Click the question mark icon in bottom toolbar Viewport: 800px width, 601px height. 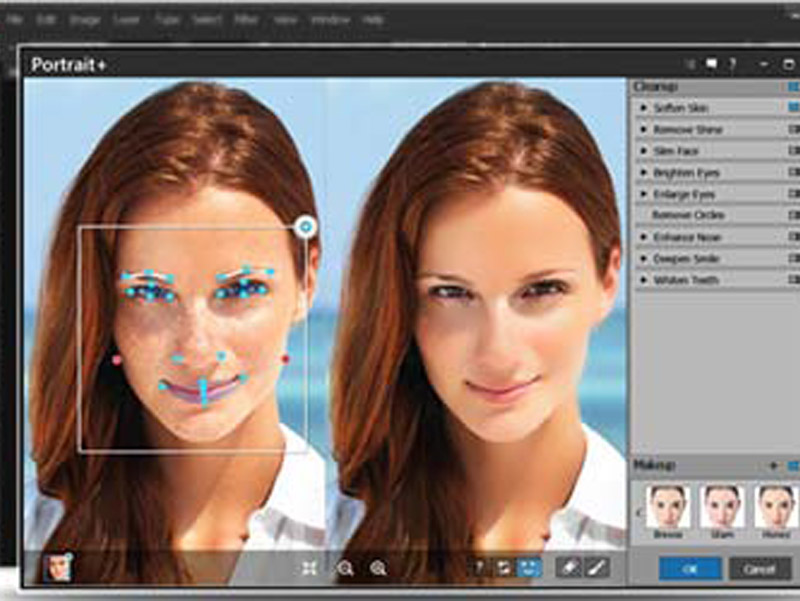[478, 568]
